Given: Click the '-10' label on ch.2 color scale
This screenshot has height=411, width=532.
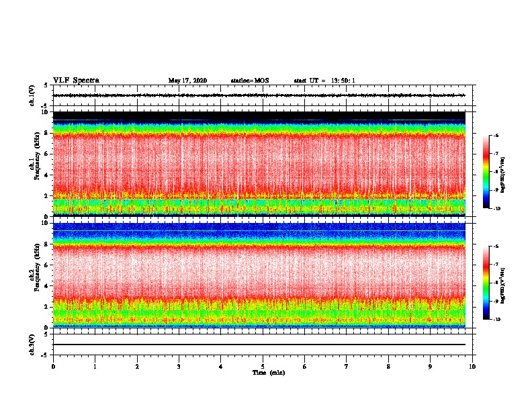Looking at the screenshot, I should click(x=496, y=320).
